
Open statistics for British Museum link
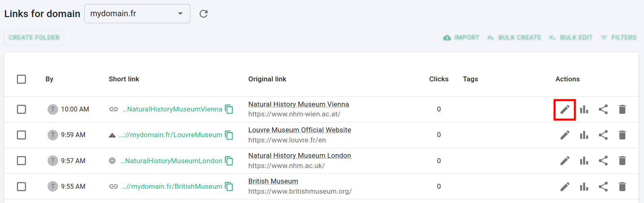click(584, 186)
